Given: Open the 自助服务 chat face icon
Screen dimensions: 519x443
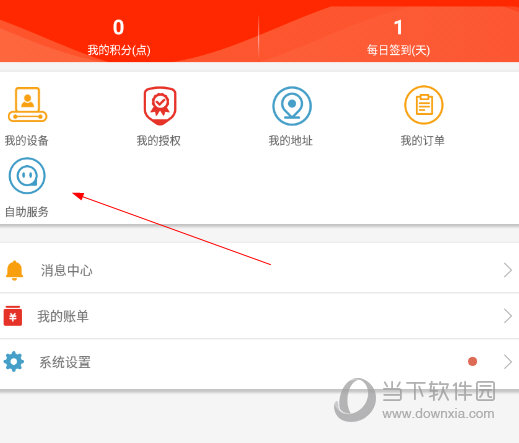Looking at the screenshot, I should coord(27,176).
